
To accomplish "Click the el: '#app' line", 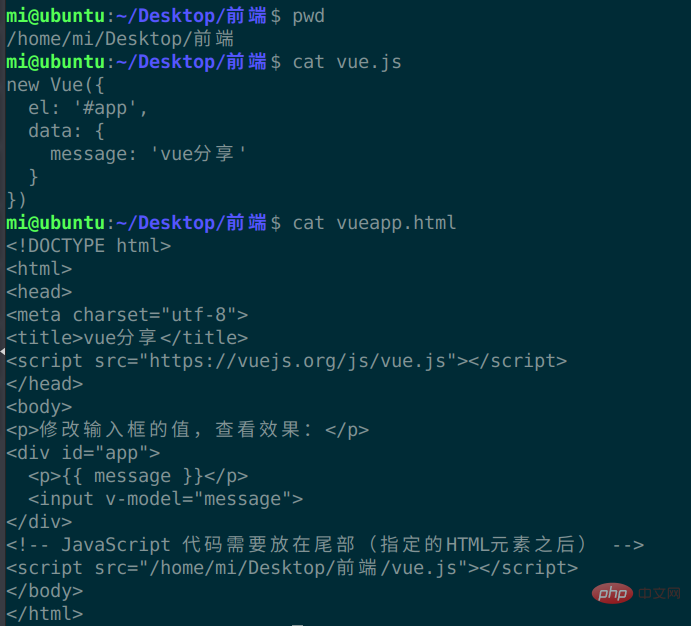I will [x=88, y=108].
